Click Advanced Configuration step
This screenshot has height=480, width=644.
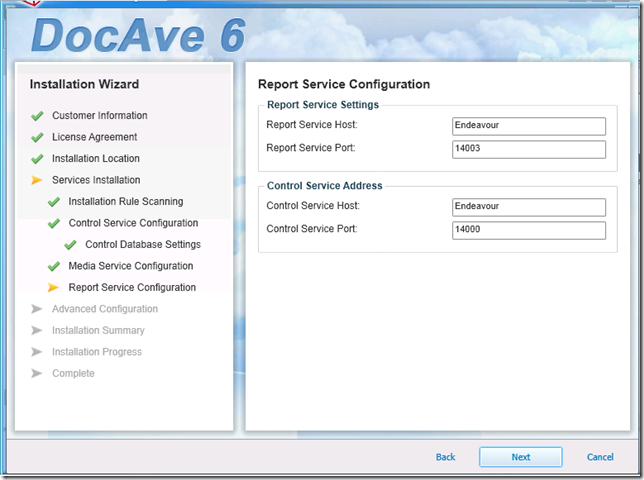(105, 309)
